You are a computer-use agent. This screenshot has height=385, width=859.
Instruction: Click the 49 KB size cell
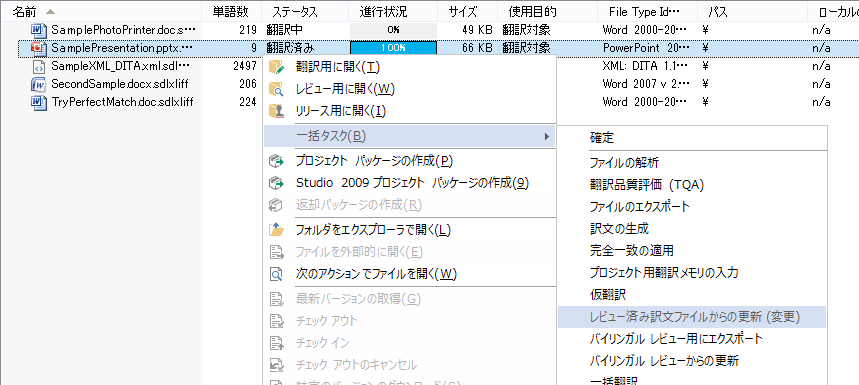click(x=477, y=30)
